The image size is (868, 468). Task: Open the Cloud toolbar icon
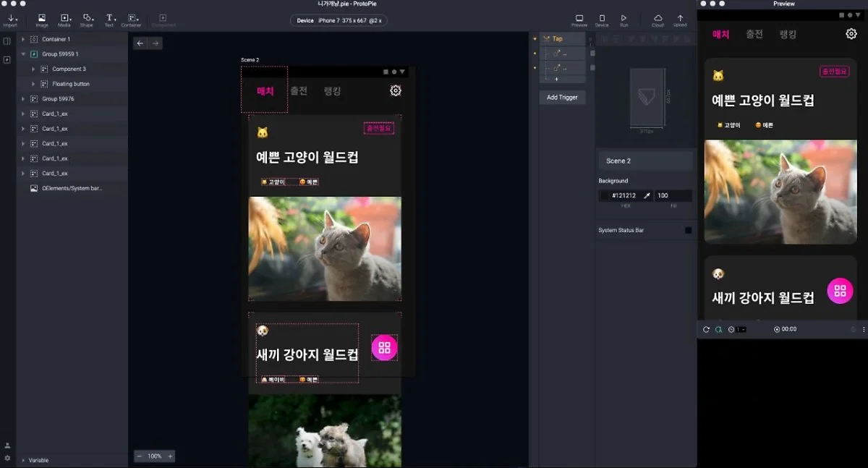pyautogui.click(x=658, y=20)
